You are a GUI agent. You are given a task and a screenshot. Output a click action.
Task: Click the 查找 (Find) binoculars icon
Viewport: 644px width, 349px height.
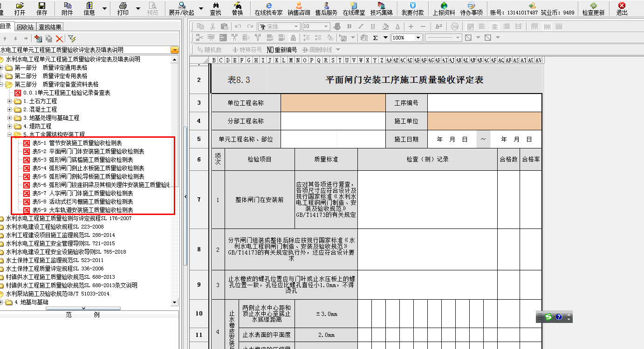click(x=215, y=8)
